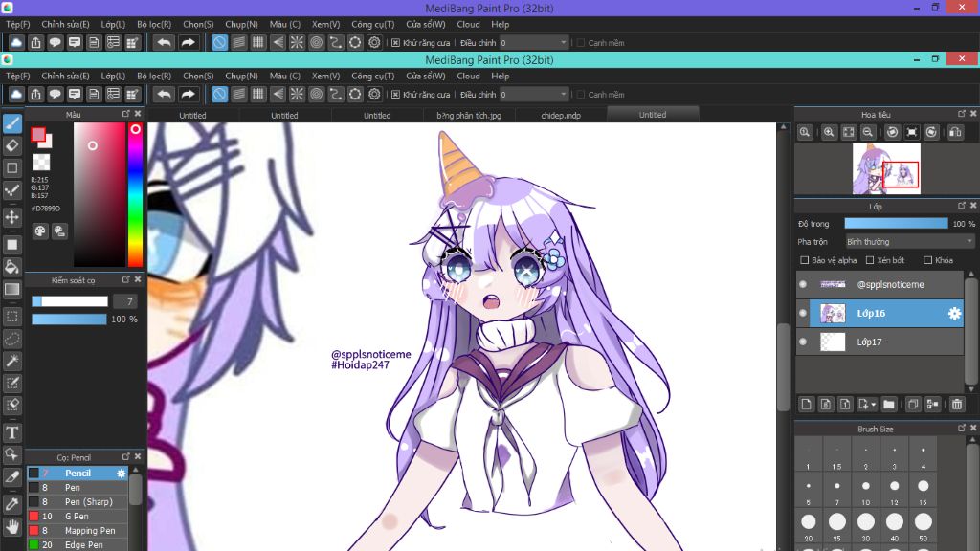Open Pencil brush settings gear
This screenshot has width=980, height=551.
click(122, 474)
